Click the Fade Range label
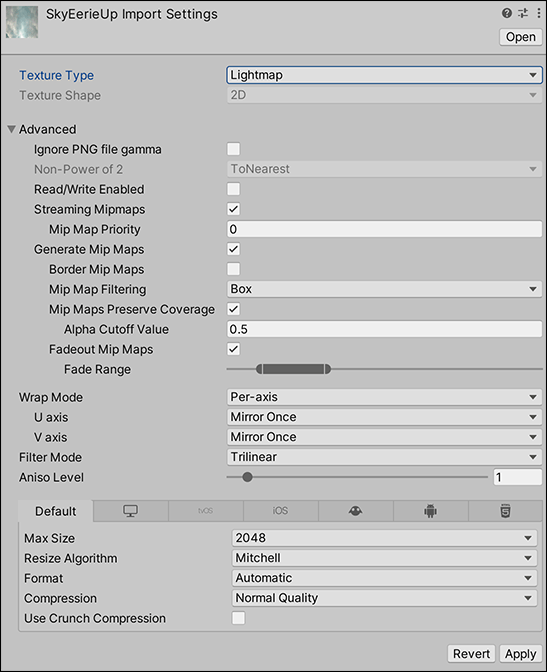Image resolution: width=547 pixels, height=672 pixels. point(97,369)
